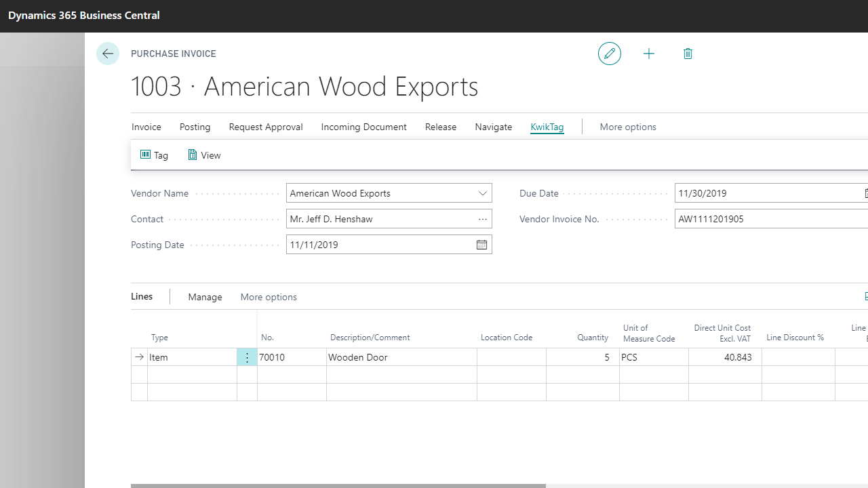
Task: Go back using the arrow button
Action: tap(108, 54)
